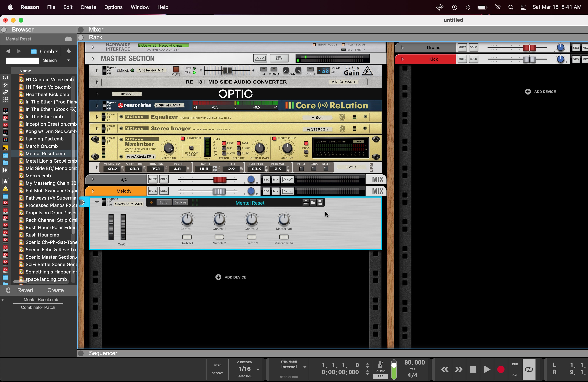Open the Comb location dropdown in Browser
Viewport: 588px width, 382px height.
click(x=49, y=51)
